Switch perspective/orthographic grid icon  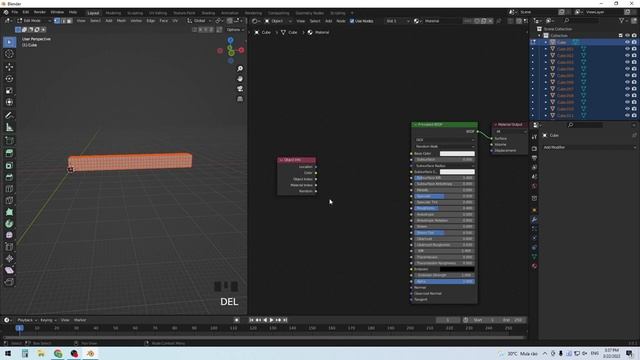tap(240, 99)
